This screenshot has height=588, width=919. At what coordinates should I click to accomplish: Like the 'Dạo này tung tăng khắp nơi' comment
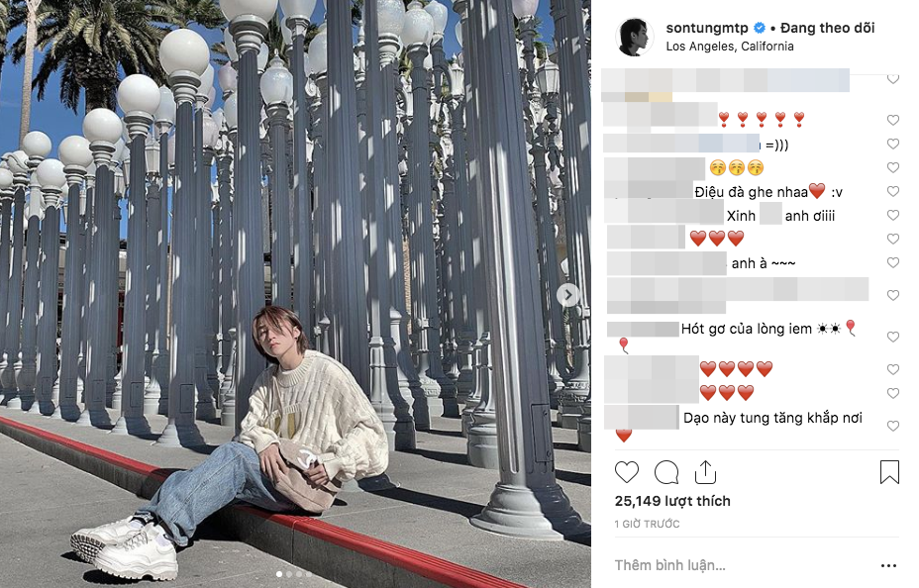[x=892, y=426]
